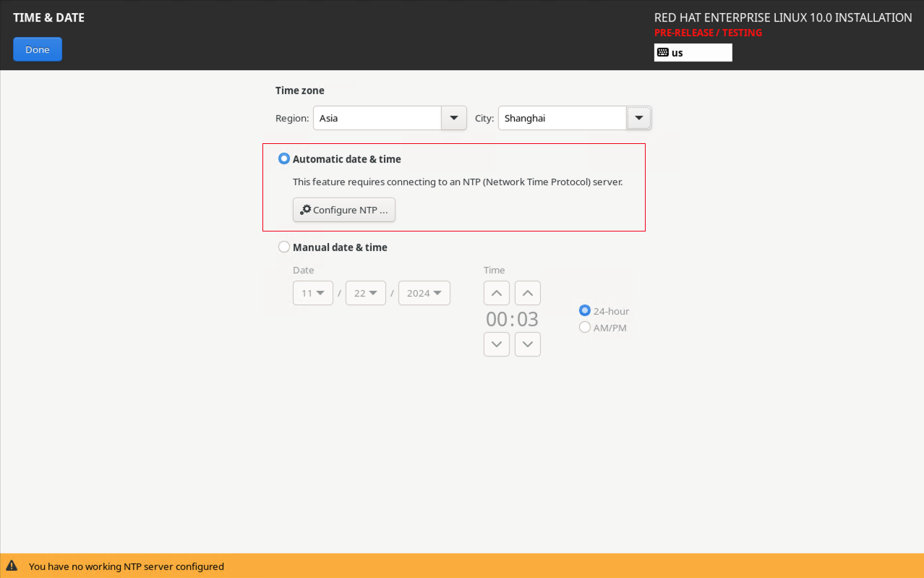Click the minutes value 03
Image resolution: width=924 pixels, height=578 pixels.
tap(528, 319)
